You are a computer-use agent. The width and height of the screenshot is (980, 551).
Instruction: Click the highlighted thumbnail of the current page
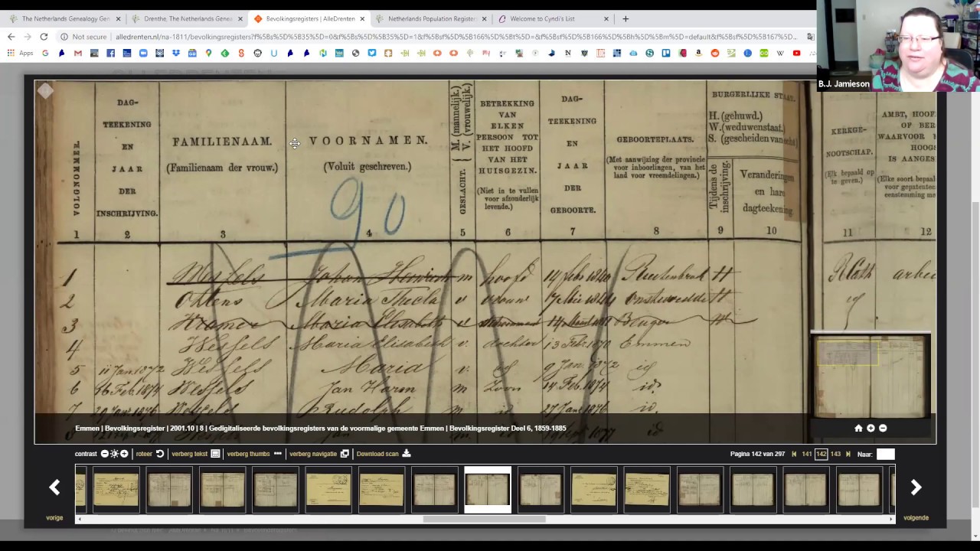(x=488, y=489)
